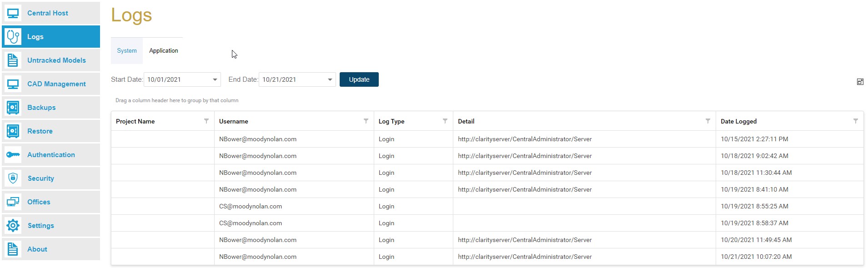Screen dimensions: 868x277
Task: Click the Restore safe icon
Action: [13, 131]
